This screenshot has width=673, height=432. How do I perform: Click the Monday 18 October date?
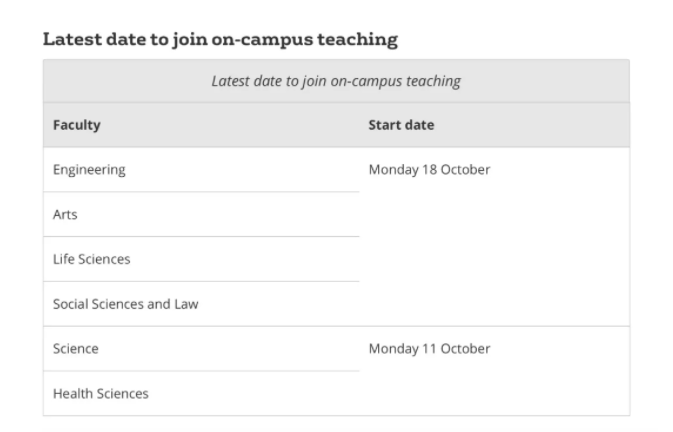click(429, 170)
